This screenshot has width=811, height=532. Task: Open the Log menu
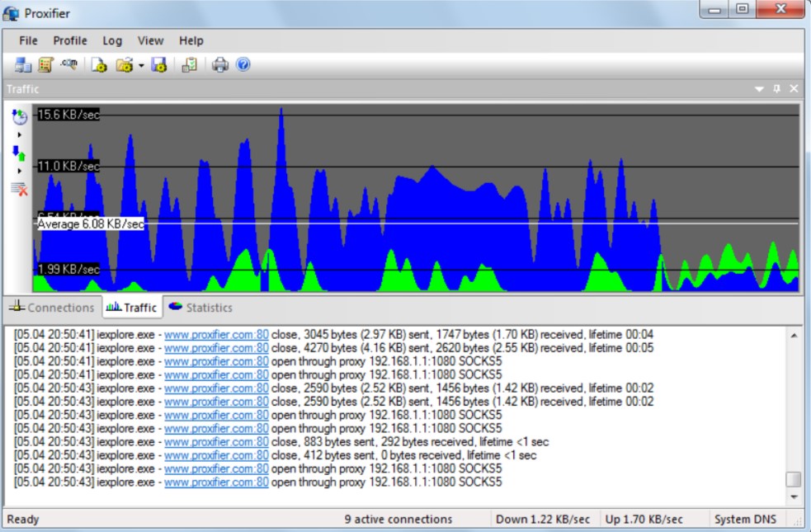[112, 41]
